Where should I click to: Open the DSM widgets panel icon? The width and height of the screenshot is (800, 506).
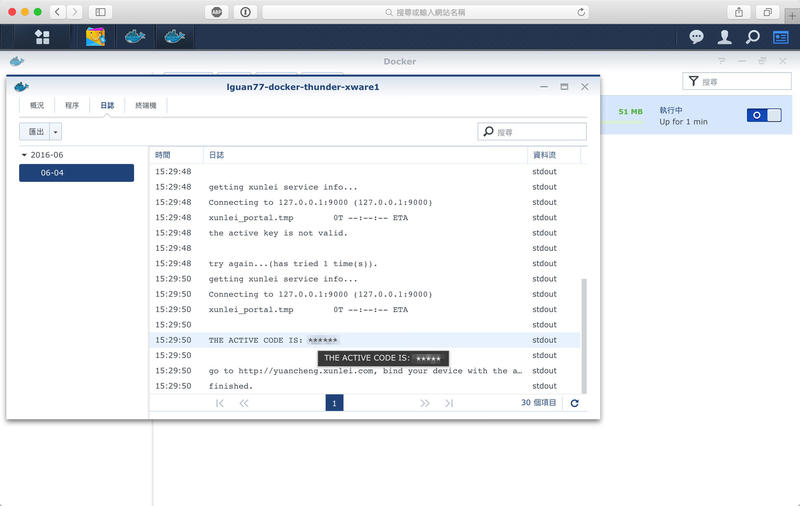coord(781,37)
